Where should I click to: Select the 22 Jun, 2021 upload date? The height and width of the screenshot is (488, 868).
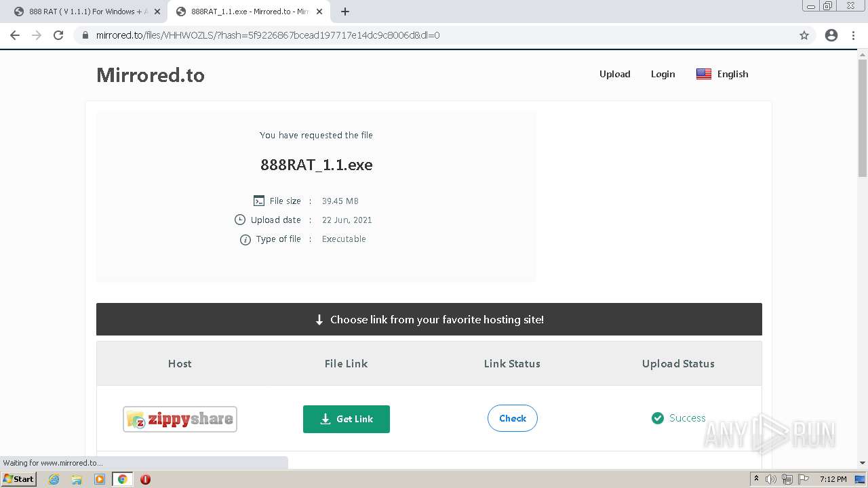(x=347, y=220)
